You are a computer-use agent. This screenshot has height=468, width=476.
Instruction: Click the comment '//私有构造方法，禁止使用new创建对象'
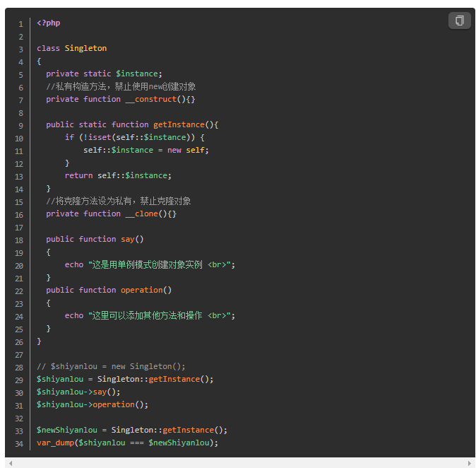121,87
